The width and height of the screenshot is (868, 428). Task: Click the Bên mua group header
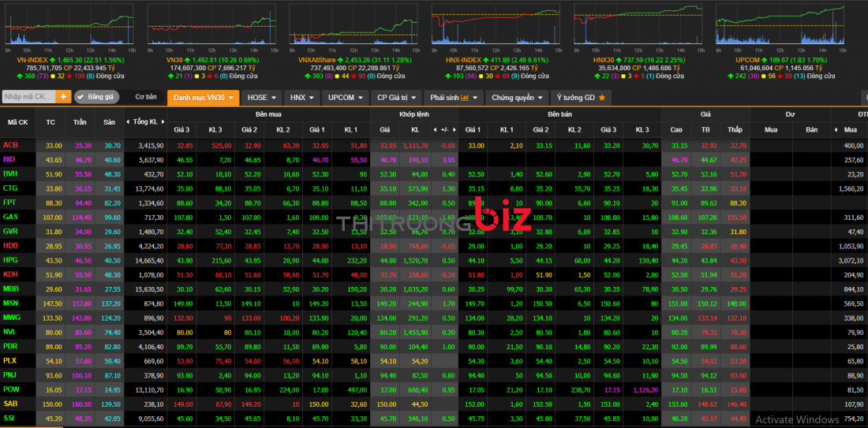268,114
